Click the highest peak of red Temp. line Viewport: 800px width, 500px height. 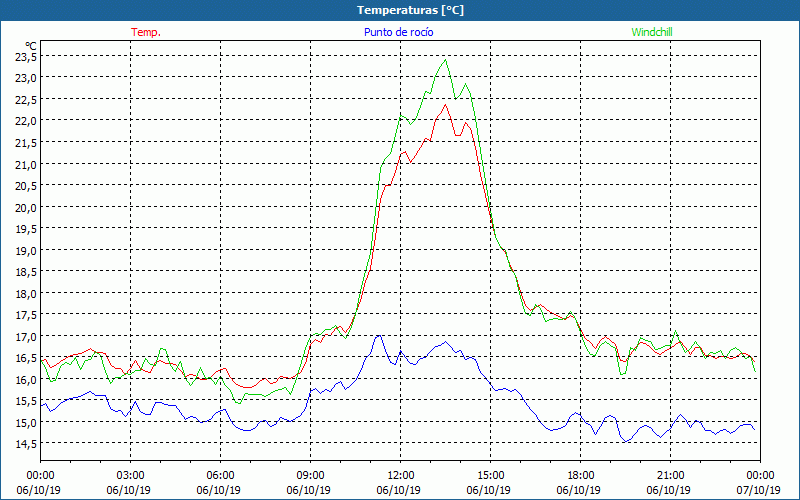pyautogui.click(x=445, y=105)
